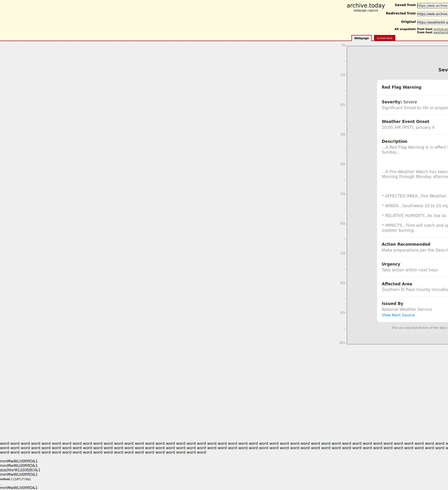Jump to the 100% page marker

click(342, 343)
